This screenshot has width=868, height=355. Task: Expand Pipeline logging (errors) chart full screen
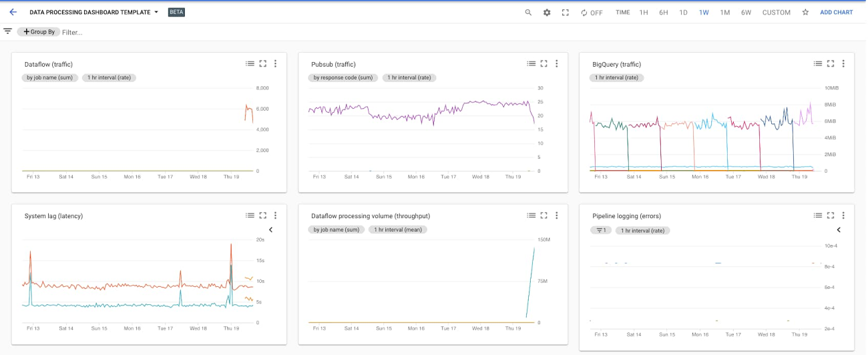click(831, 216)
